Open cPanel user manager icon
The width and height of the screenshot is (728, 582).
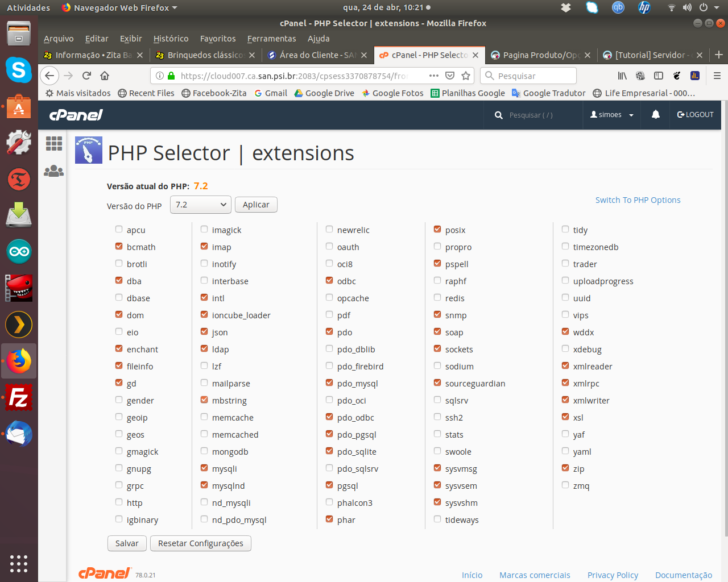coord(54,171)
